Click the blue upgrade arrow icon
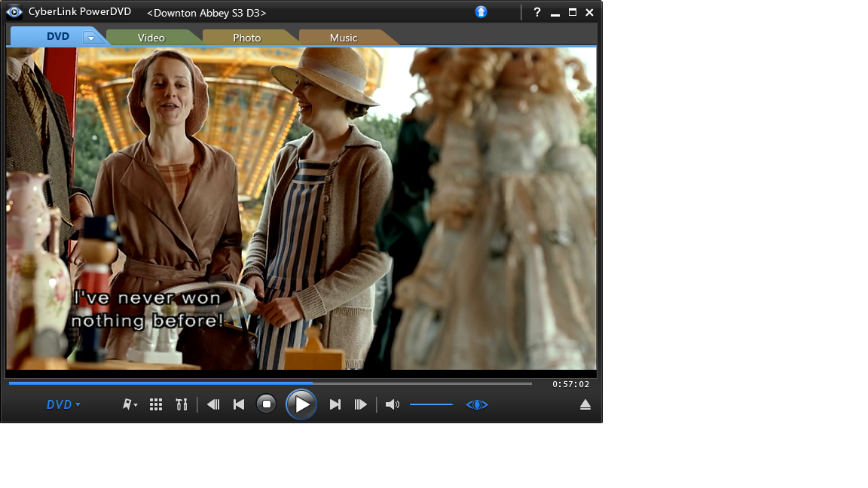868x488 pixels. [481, 12]
